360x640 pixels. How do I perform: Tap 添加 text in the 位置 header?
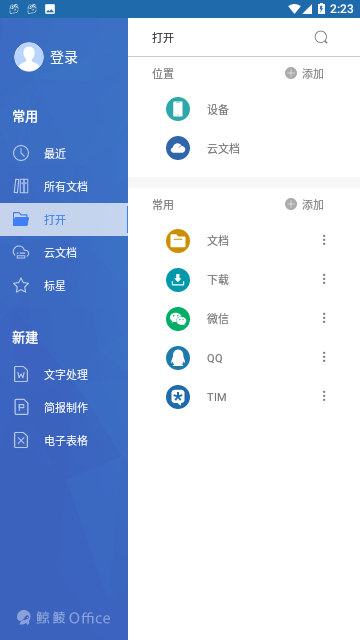(313, 74)
